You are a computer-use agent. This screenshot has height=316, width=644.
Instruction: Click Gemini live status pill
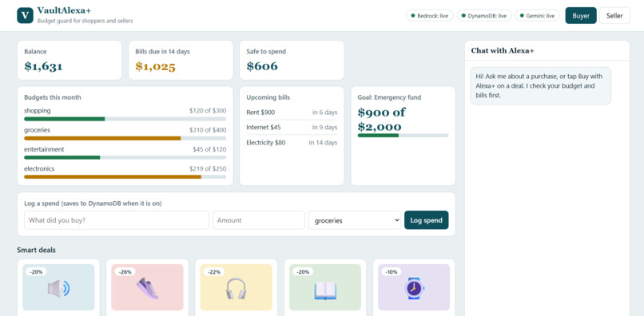click(x=537, y=16)
